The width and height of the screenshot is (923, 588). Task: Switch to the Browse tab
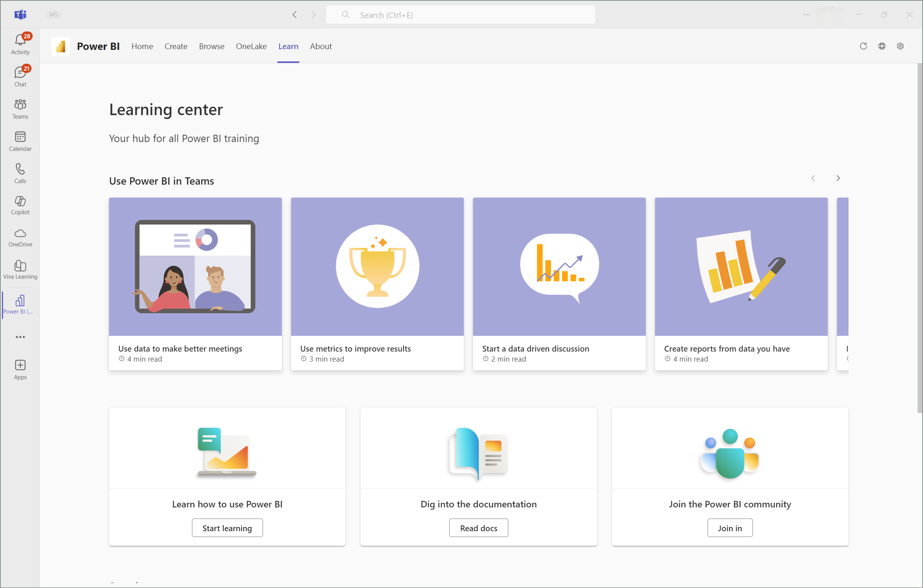[x=212, y=46]
